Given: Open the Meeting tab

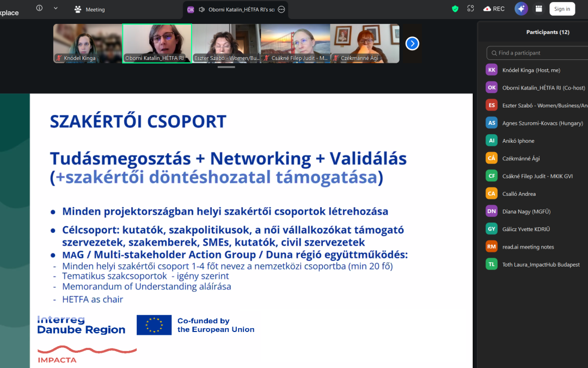Looking at the screenshot, I should point(90,9).
